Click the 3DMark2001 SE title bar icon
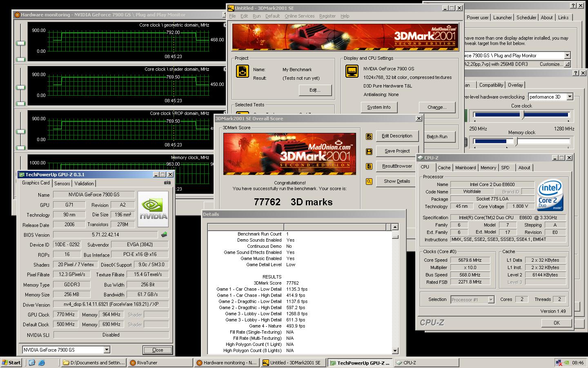588x368 pixels. (x=231, y=8)
